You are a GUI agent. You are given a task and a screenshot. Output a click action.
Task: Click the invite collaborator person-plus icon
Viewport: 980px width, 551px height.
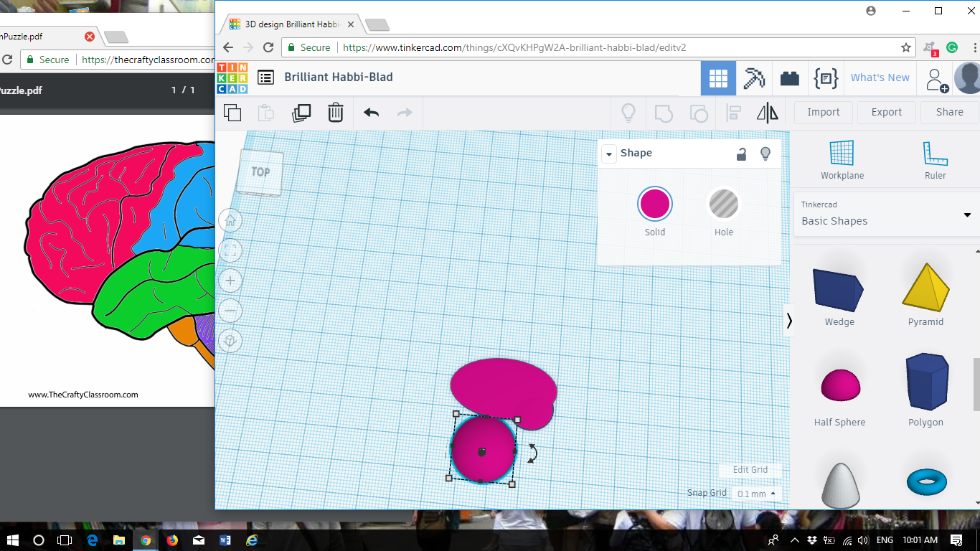point(936,79)
